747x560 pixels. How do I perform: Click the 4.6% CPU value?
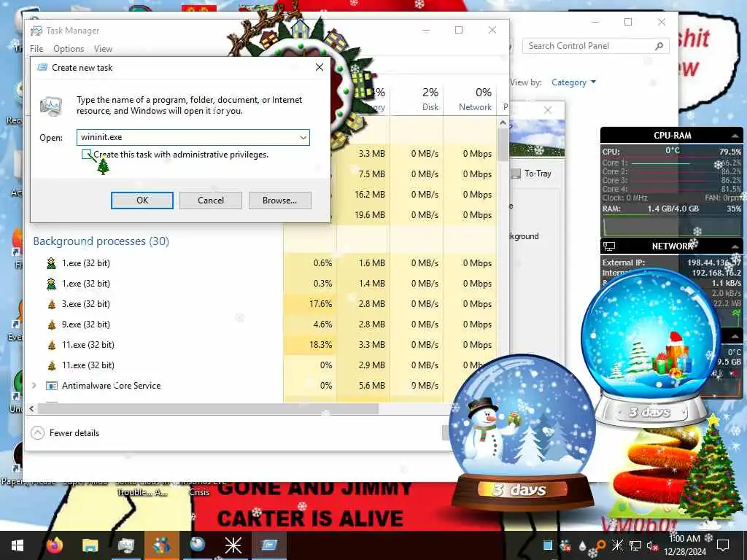click(x=322, y=324)
